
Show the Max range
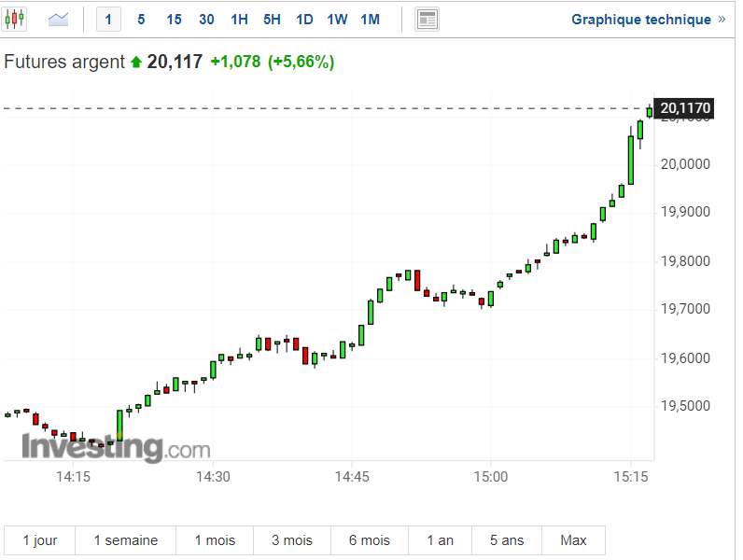(x=573, y=540)
